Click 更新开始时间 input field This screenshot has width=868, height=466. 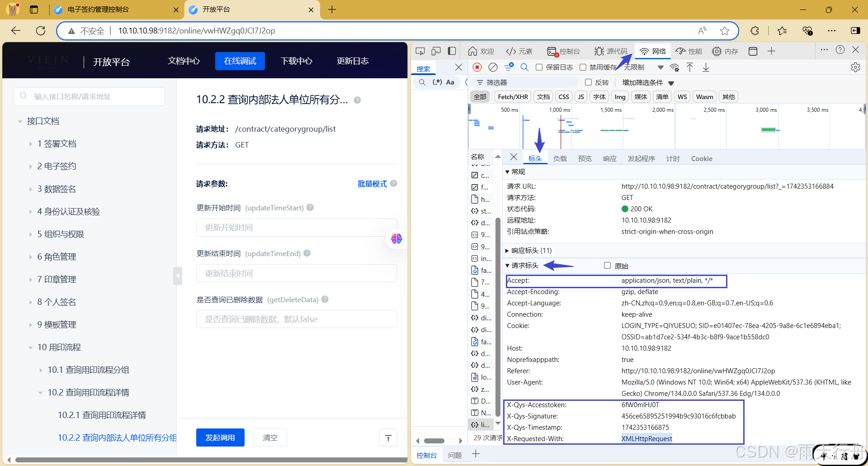click(x=297, y=227)
